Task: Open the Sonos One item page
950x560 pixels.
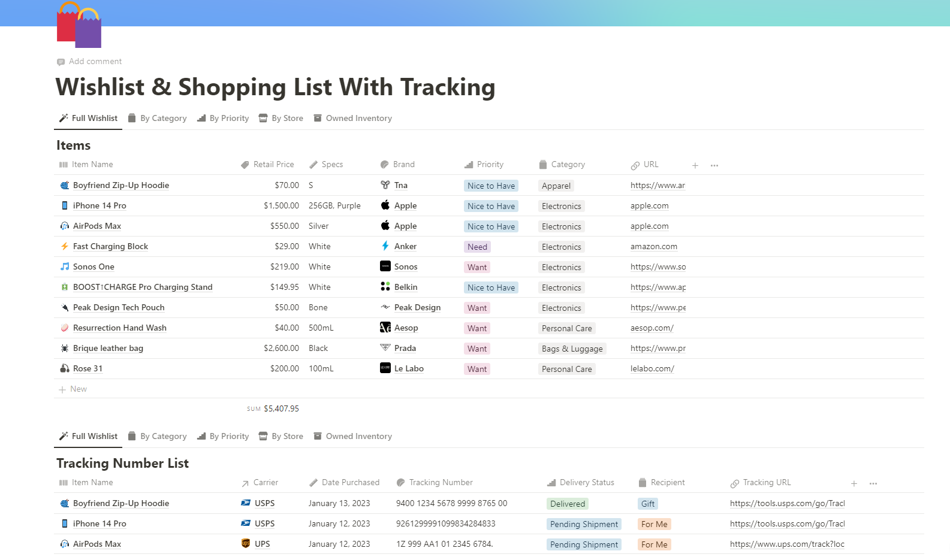Action: 94,267
